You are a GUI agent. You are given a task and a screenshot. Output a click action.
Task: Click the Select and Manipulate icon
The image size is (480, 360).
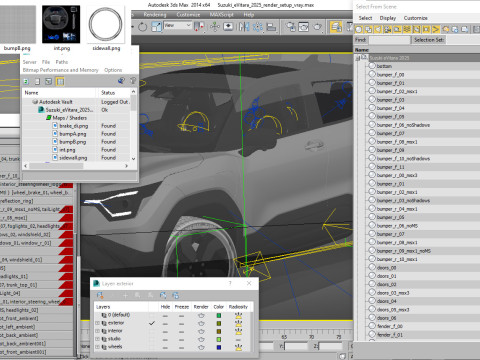(215, 26)
